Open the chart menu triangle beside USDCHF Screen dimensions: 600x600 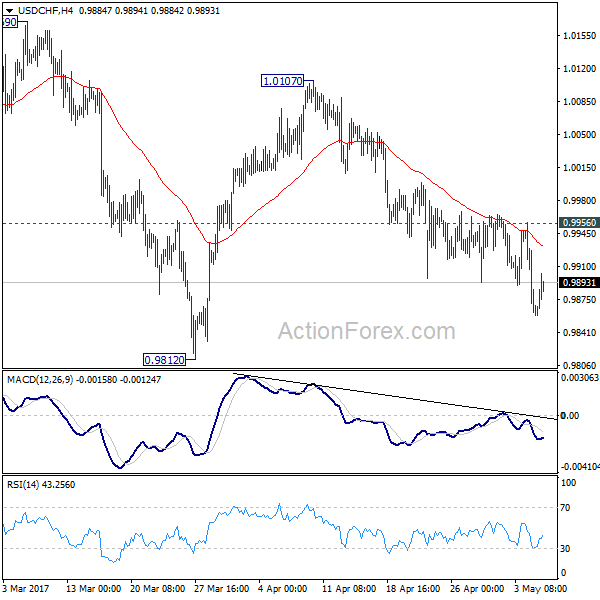[9, 11]
